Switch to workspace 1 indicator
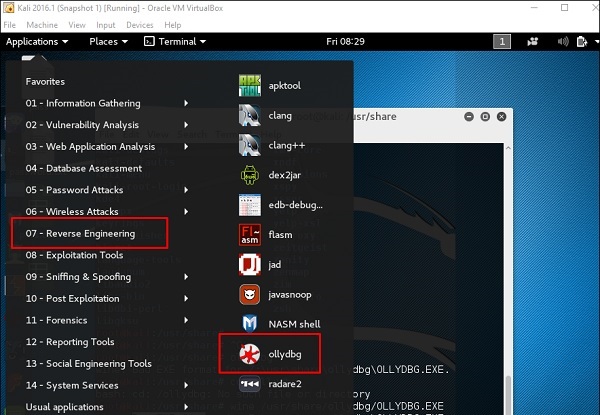This screenshot has width=600, height=415. coord(503,42)
